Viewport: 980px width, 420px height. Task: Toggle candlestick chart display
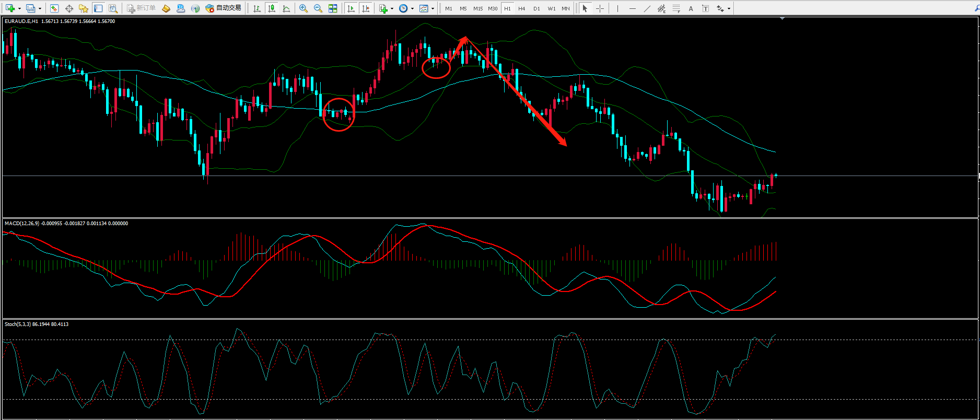point(272,8)
